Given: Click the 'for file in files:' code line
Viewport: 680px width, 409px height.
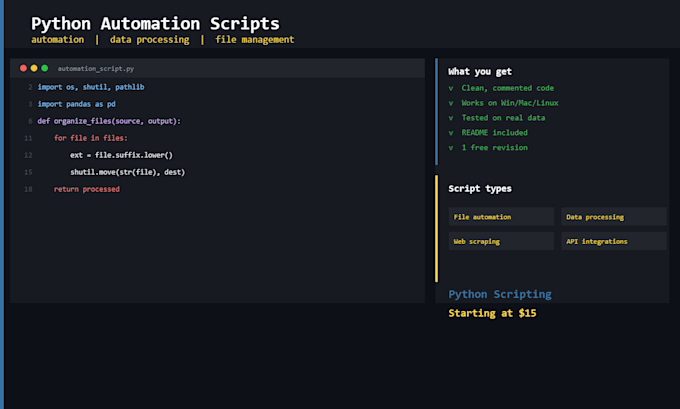Looking at the screenshot, I should coord(91,138).
